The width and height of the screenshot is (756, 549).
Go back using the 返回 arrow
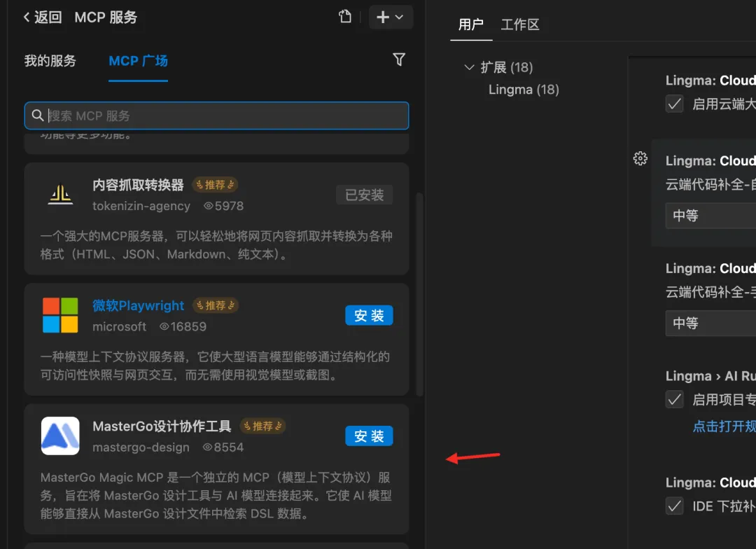click(43, 18)
